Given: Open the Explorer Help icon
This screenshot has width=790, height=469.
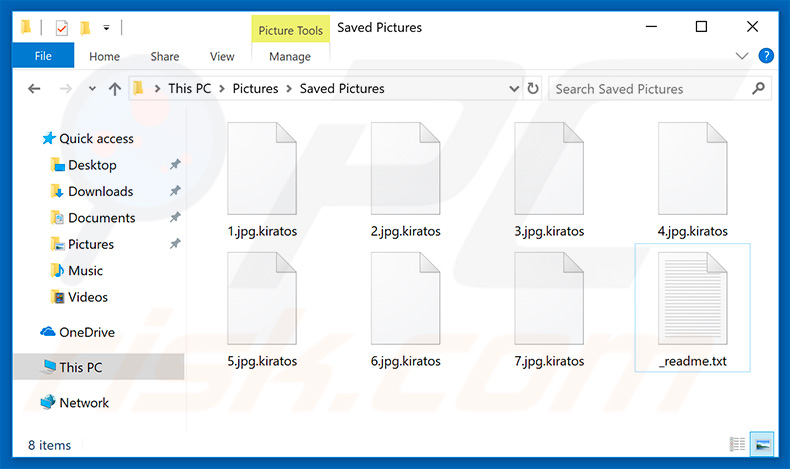Looking at the screenshot, I should tap(767, 56).
